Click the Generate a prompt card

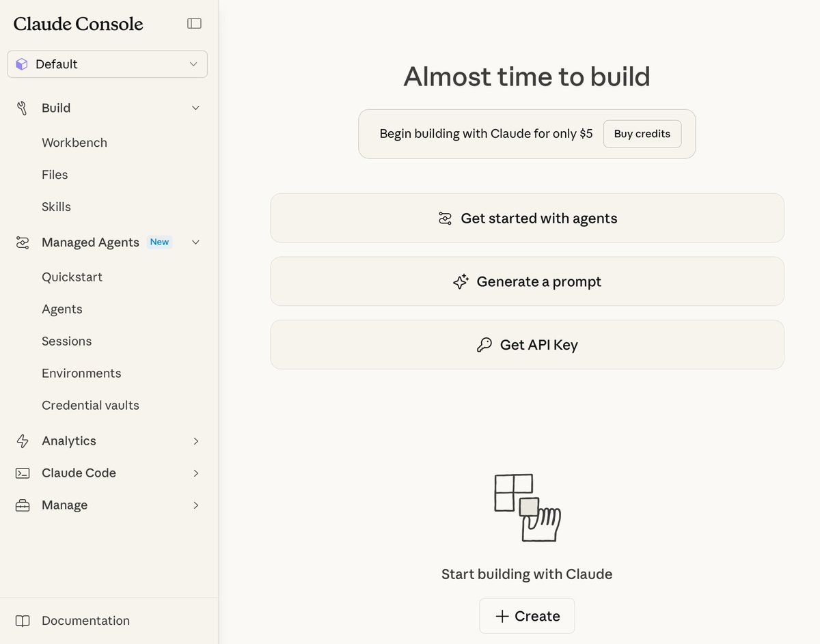[527, 282]
